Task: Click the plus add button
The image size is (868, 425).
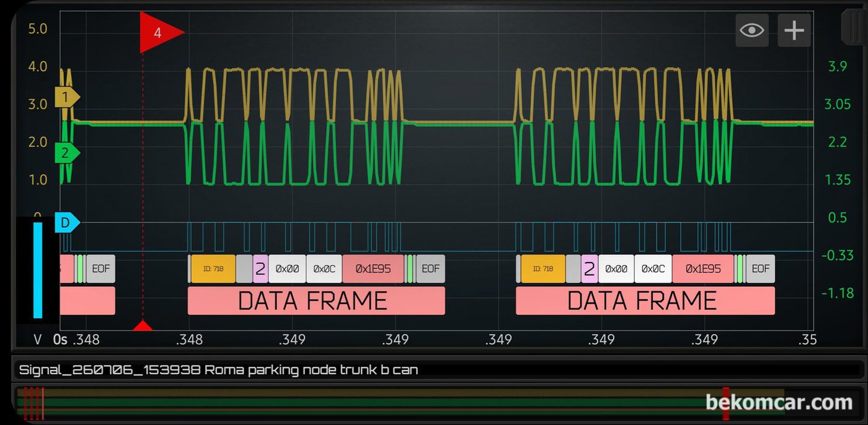Action: [x=794, y=30]
